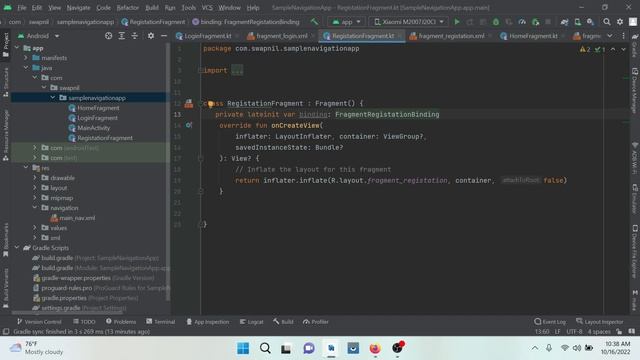Open the Profiler tool window
This screenshot has width=640, height=360.
[316, 322]
